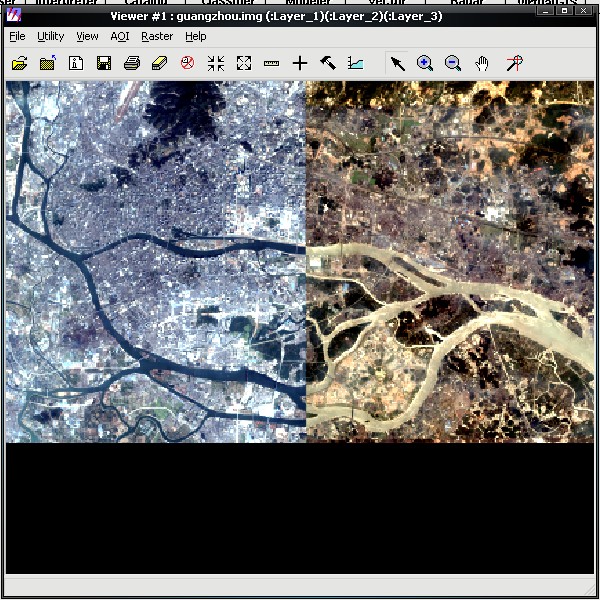Start the Inquire Cursor plus icon
This screenshot has width=600, height=600.
point(300,63)
